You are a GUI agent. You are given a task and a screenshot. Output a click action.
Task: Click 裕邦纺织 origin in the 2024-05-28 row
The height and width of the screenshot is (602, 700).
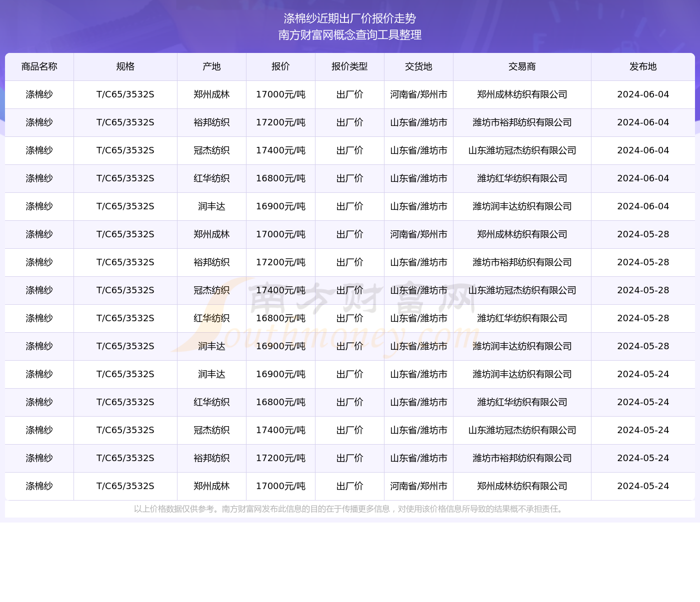[x=211, y=262]
